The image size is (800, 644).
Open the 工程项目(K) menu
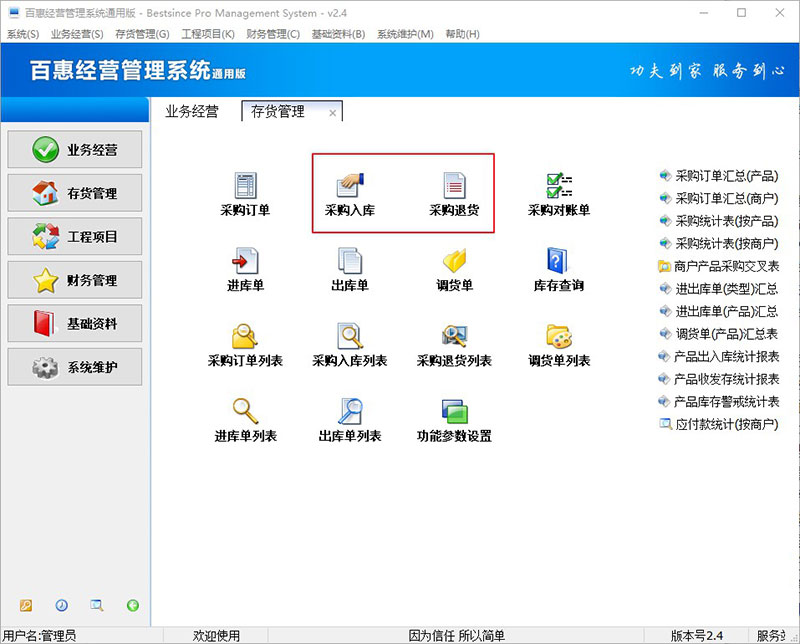pyautogui.click(x=208, y=34)
